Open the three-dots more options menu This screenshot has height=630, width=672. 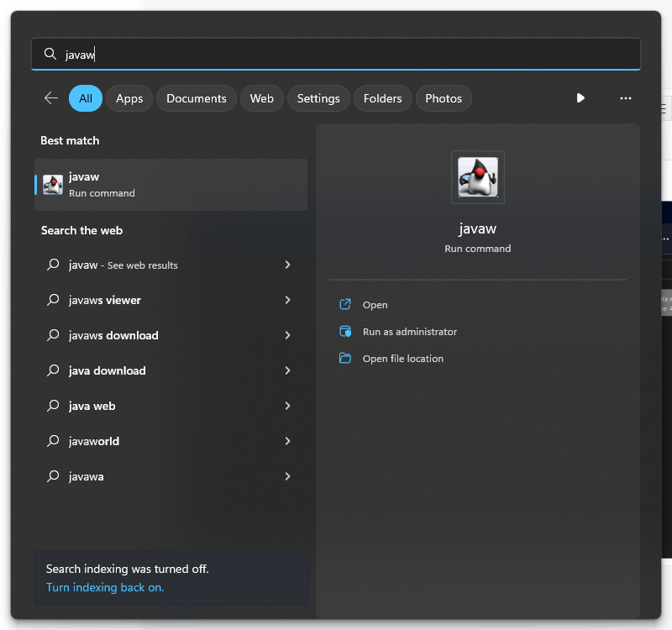click(625, 98)
